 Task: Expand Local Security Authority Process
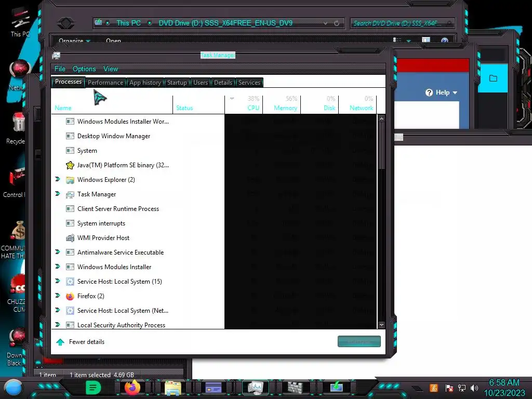point(58,325)
